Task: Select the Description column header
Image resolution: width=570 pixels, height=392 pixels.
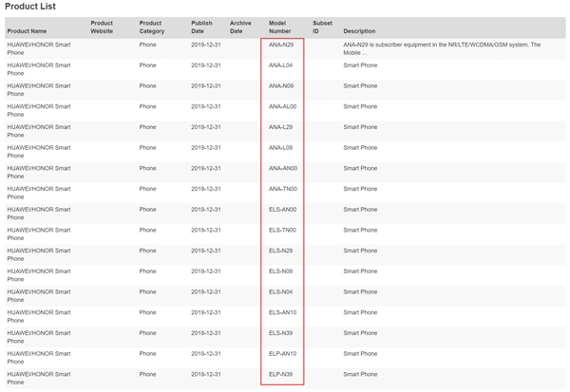Action: [x=359, y=31]
